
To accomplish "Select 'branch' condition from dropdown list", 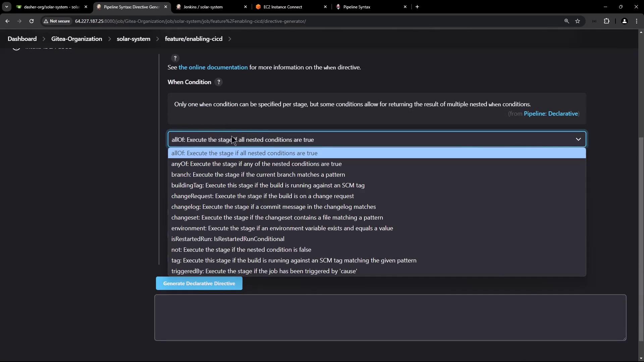I will [x=258, y=175].
